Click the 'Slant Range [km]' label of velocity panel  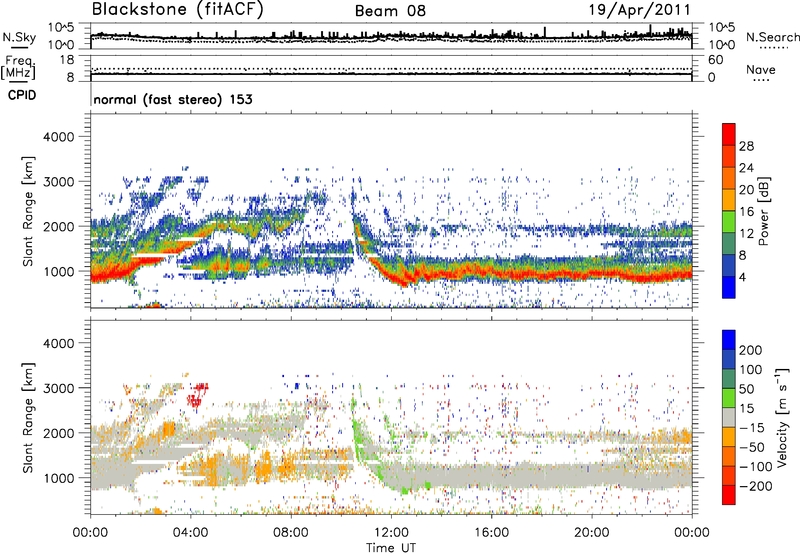pos(28,417)
